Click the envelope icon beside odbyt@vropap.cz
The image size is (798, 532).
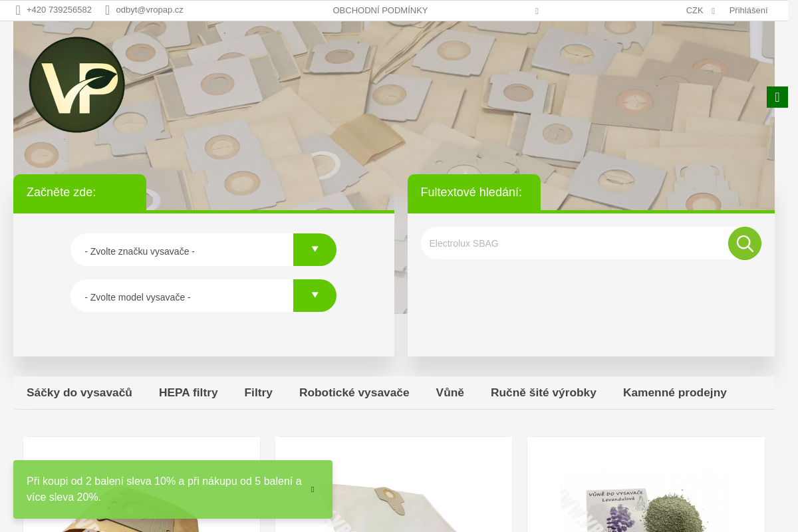(x=107, y=10)
